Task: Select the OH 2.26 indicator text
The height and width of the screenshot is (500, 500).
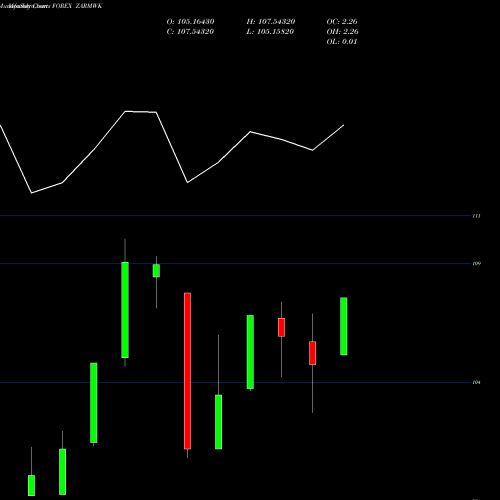Action: (x=343, y=32)
